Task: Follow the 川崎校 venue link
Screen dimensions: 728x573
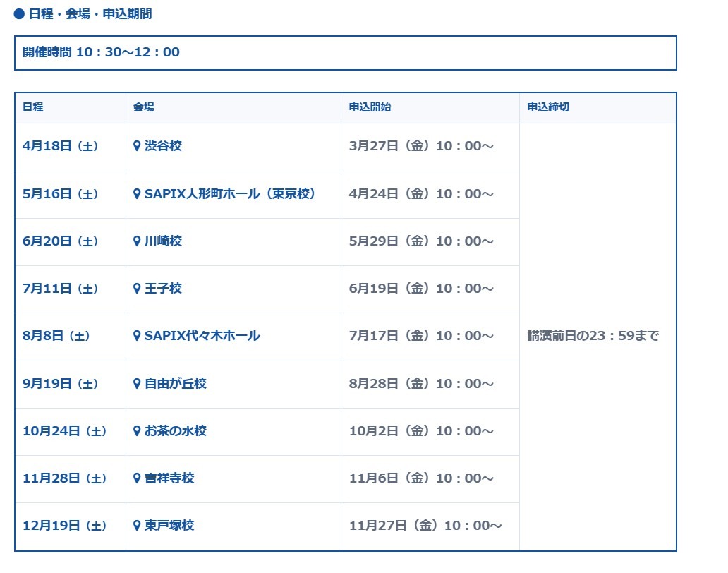Action: pos(163,241)
